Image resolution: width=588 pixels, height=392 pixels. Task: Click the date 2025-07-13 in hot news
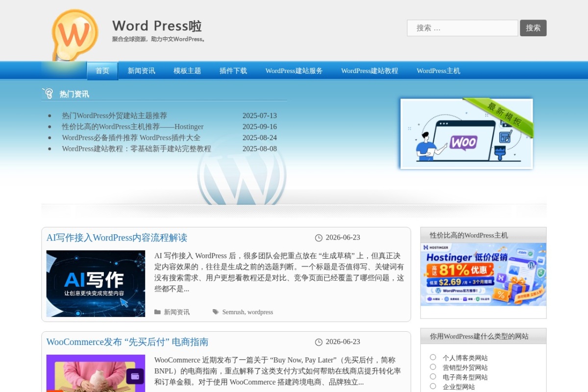[260, 116]
